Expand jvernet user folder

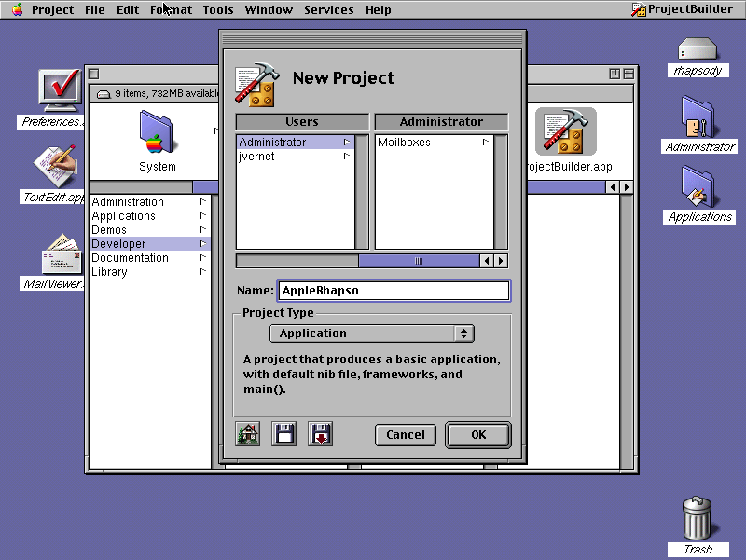(347, 156)
